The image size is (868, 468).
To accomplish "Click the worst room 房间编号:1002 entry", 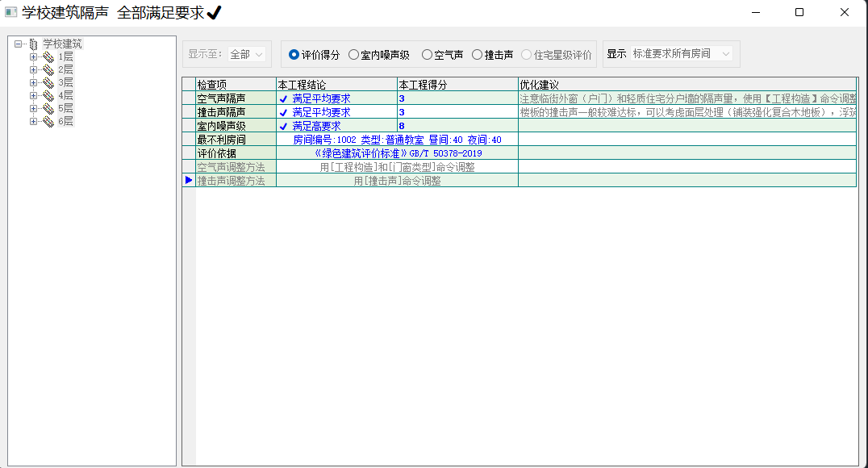I will click(396, 140).
